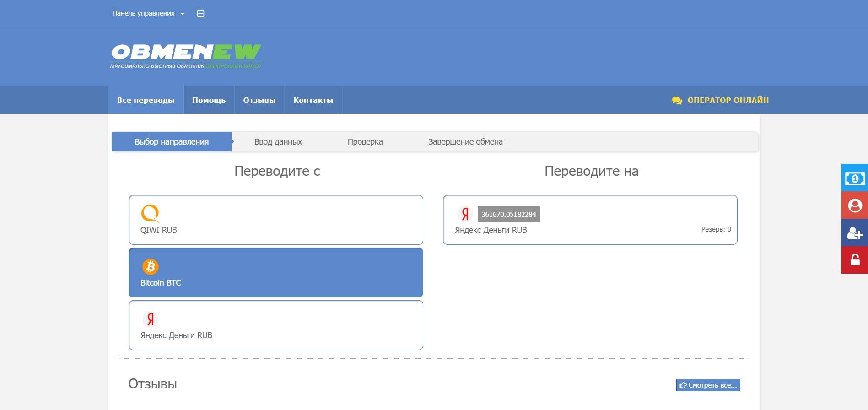
Task: Select the Проверка step
Action: click(x=365, y=142)
